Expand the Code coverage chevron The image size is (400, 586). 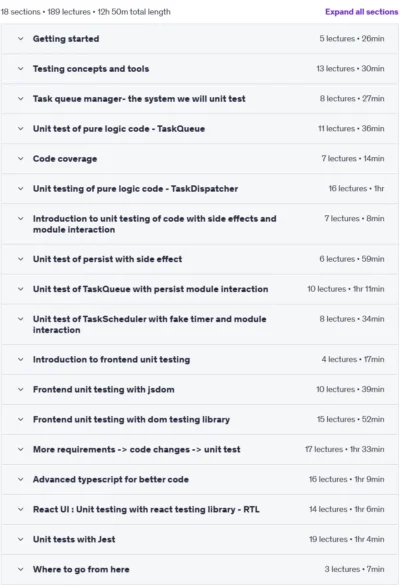click(x=21, y=158)
